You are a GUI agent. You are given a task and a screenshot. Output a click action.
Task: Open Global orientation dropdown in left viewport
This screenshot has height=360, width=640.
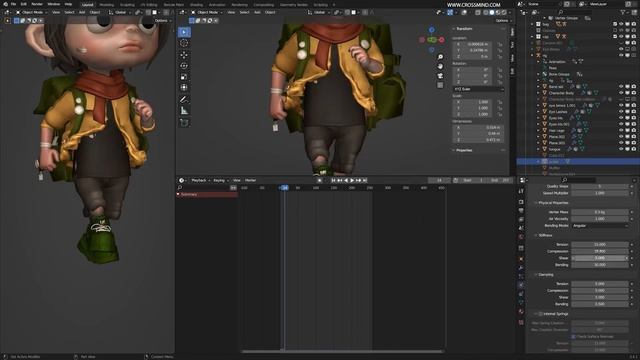(x=120, y=13)
